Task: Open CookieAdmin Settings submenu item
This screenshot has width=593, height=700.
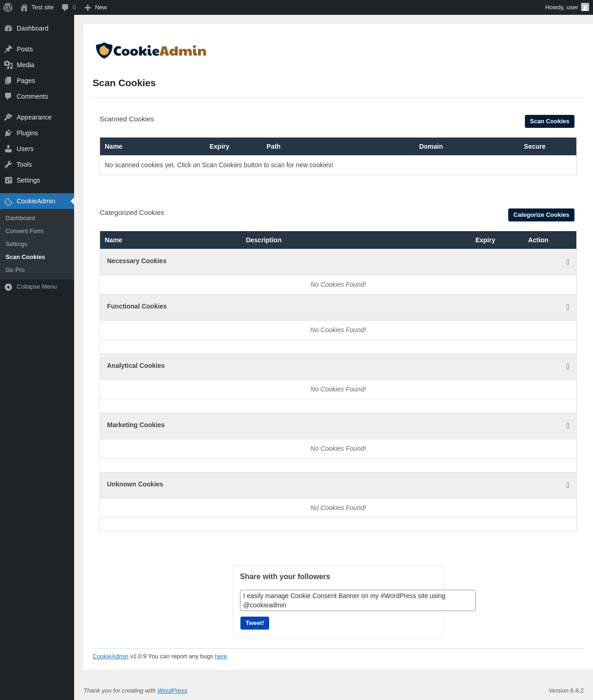Action: click(x=37, y=244)
